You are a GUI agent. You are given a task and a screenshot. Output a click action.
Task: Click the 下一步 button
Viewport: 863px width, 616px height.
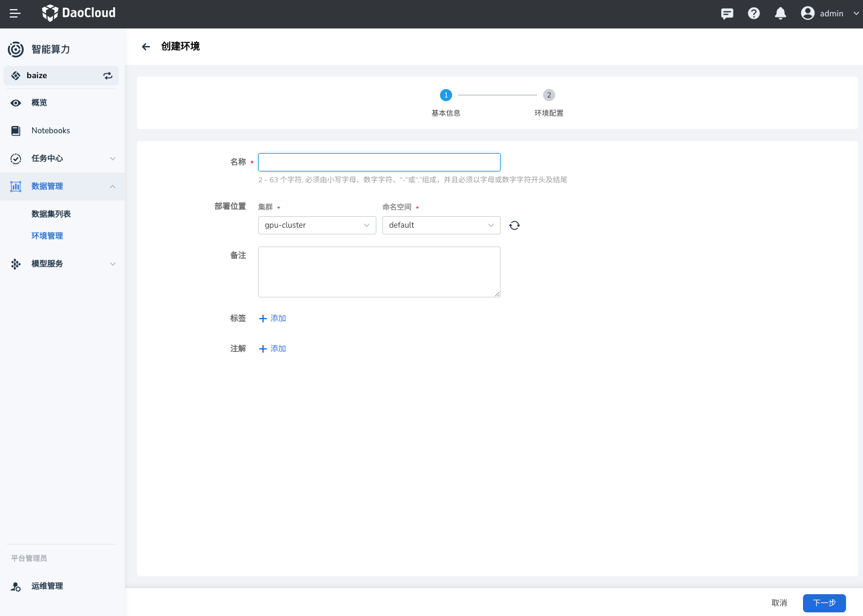pos(824,603)
